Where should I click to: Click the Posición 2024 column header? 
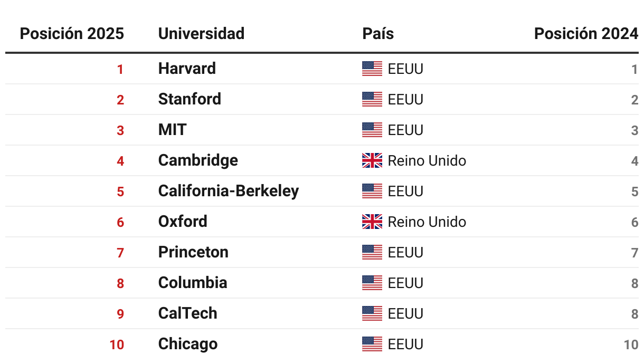point(586,34)
